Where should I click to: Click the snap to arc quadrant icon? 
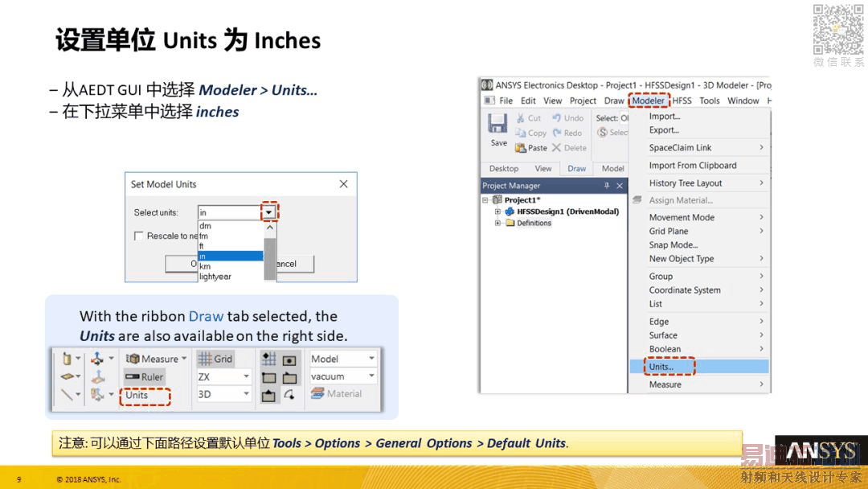289,394
